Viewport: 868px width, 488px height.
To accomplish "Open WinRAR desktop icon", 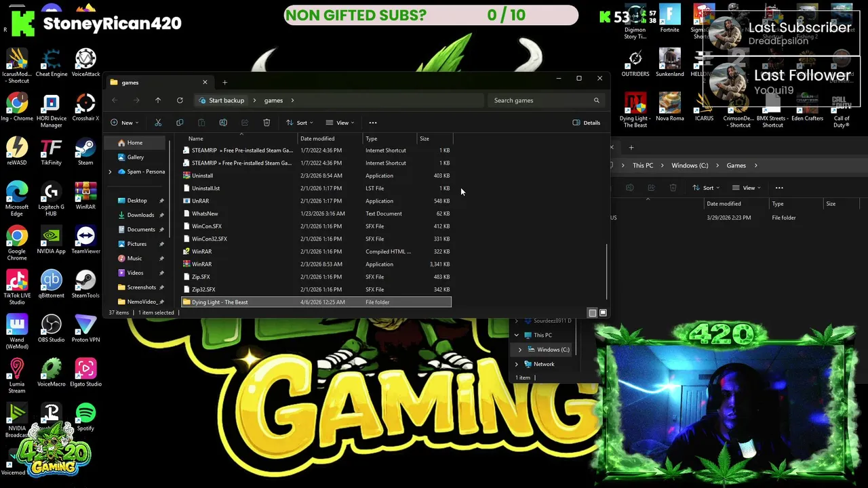I will point(85,196).
